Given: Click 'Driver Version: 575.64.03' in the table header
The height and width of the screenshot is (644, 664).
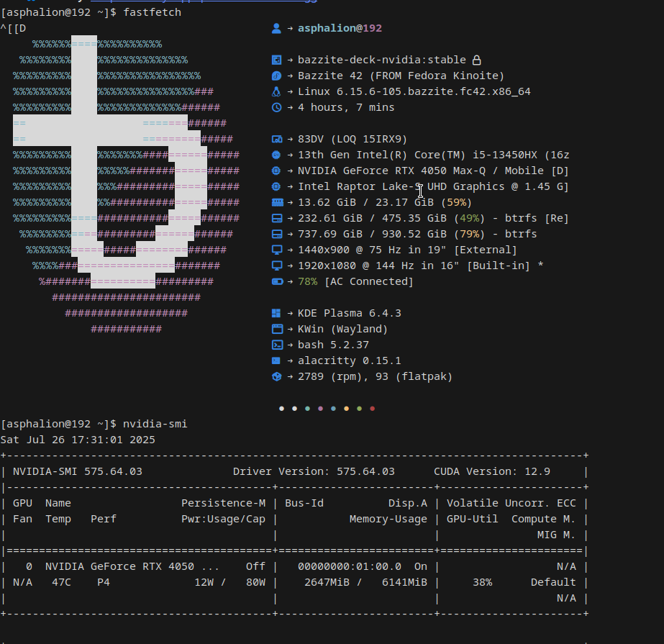Looking at the screenshot, I should 314,471.
